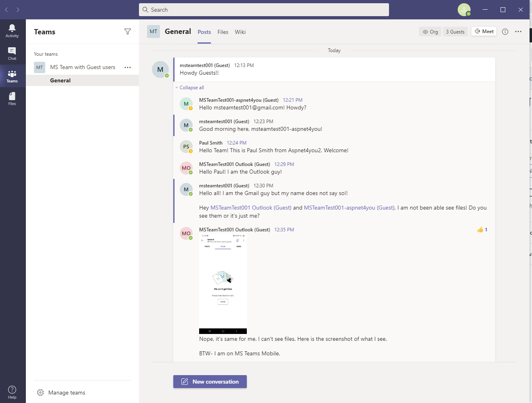Click the thumbs-up reaction count
The height and width of the screenshot is (403, 532).
482,230
